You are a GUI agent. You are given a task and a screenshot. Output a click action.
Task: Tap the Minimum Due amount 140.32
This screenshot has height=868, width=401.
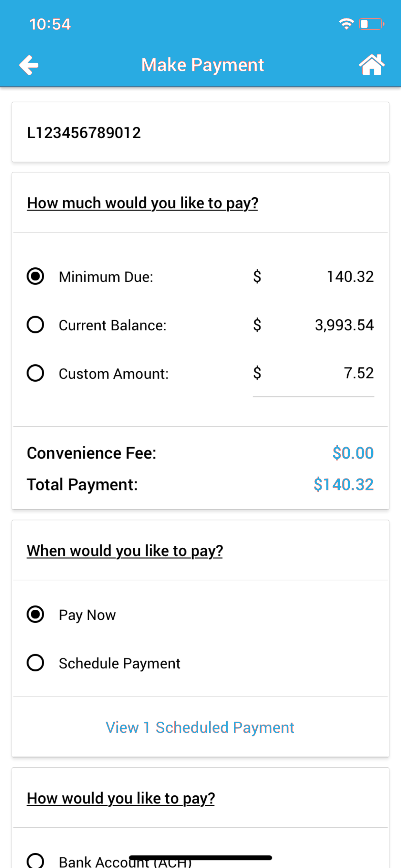(x=350, y=277)
